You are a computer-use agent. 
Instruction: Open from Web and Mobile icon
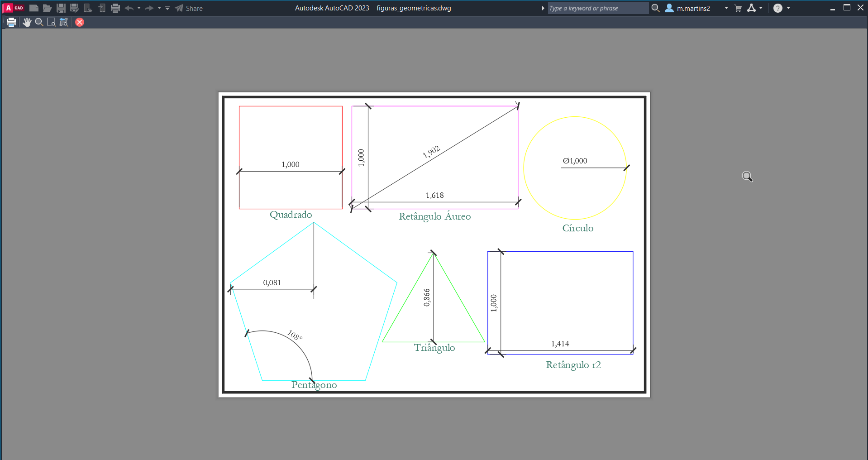(88, 8)
